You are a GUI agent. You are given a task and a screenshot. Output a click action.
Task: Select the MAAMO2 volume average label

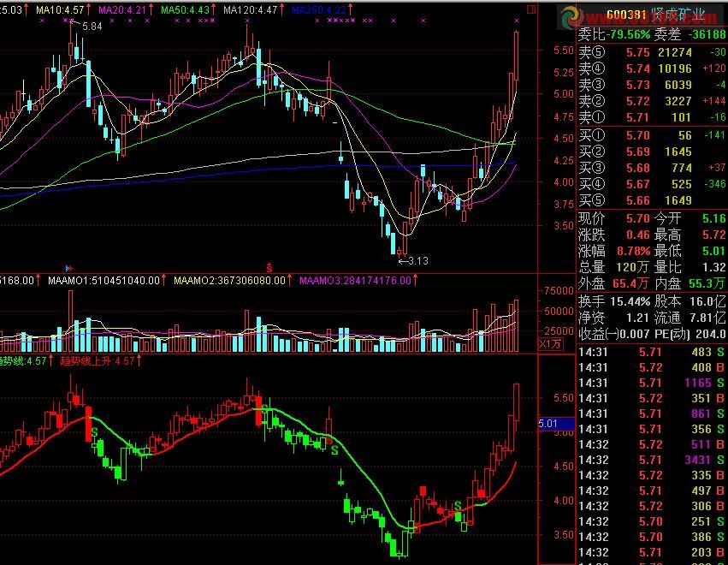tap(229, 281)
